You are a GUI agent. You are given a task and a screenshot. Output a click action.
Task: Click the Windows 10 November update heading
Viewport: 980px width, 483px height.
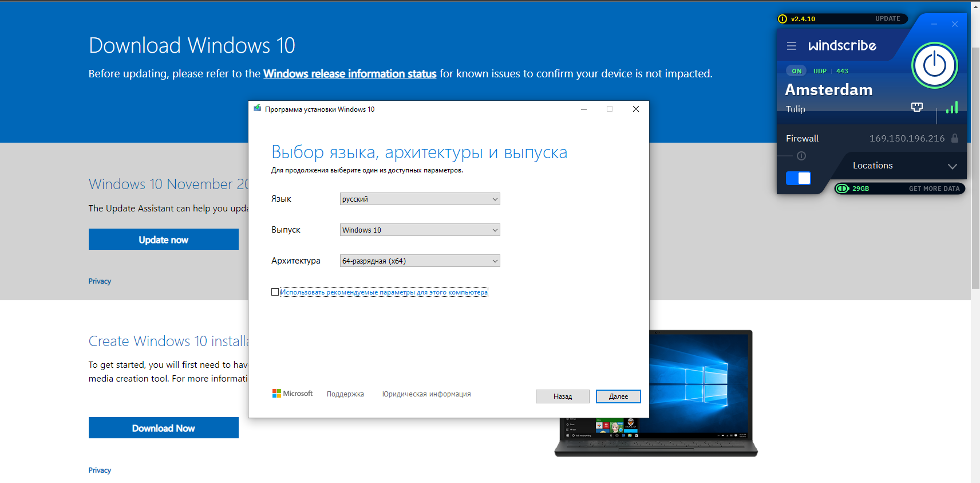tap(168, 184)
